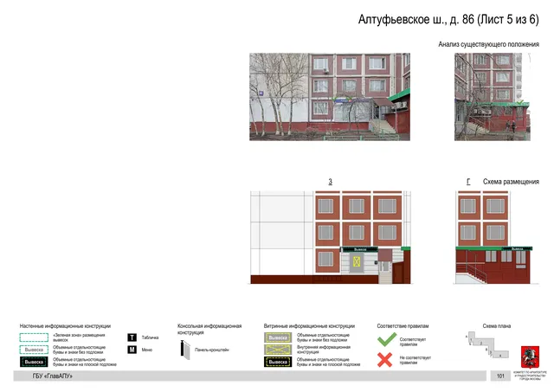Click 'Не соответствует правилам' legend text

click(x=415, y=360)
